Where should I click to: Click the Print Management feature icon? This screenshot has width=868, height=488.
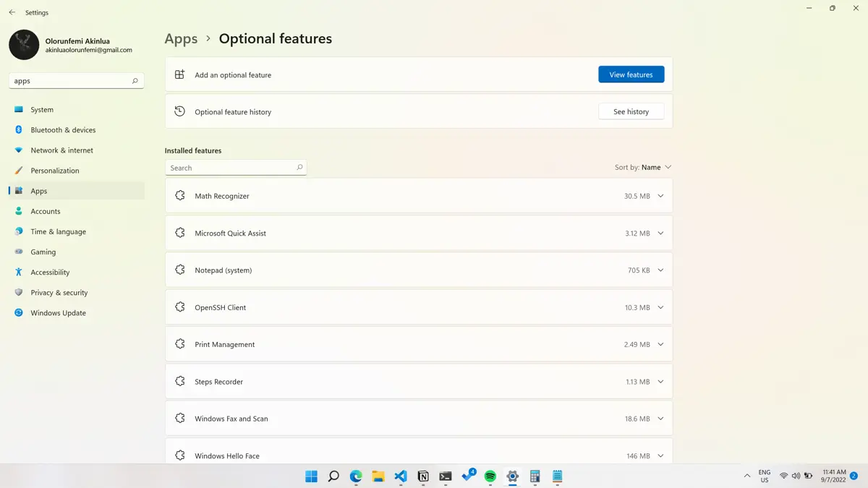click(x=180, y=344)
